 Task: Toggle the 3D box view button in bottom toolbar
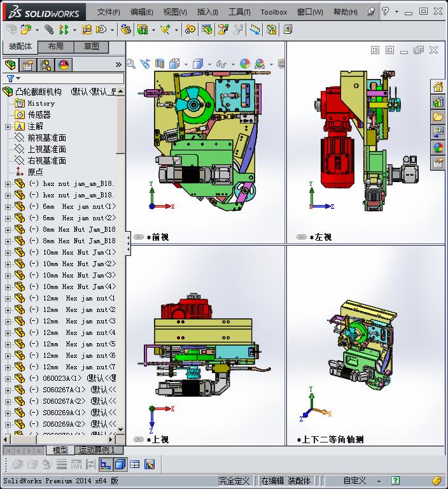(x=120, y=464)
